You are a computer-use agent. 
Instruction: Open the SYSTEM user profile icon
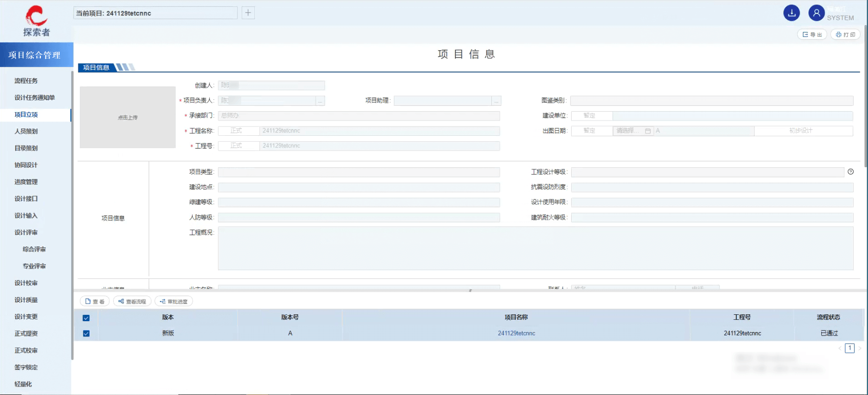(x=816, y=13)
